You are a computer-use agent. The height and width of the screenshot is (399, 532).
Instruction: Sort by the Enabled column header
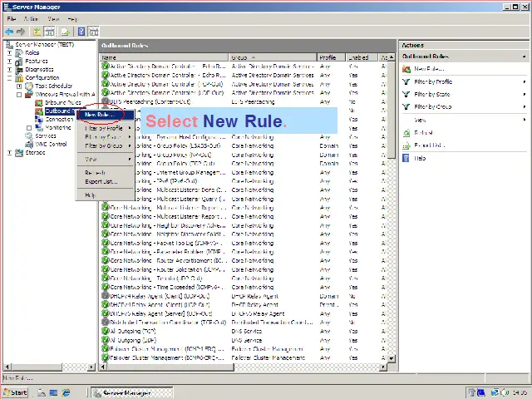(x=362, y=57)
